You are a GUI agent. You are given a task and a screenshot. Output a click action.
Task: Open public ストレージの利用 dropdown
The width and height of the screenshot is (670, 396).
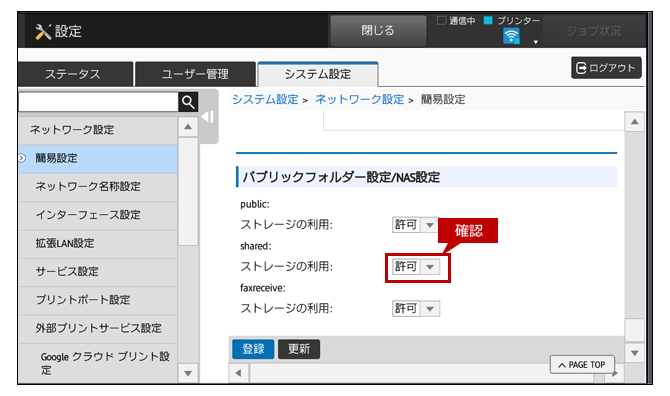pyautogui.click(x=416, y=225)
